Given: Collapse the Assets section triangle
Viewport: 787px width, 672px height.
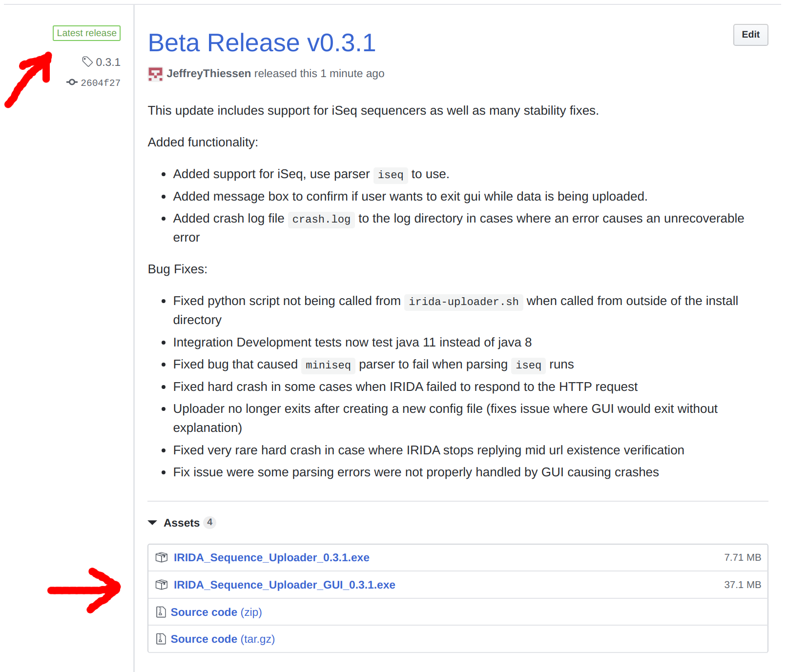Looking at the screenshot, I should 152,523.
